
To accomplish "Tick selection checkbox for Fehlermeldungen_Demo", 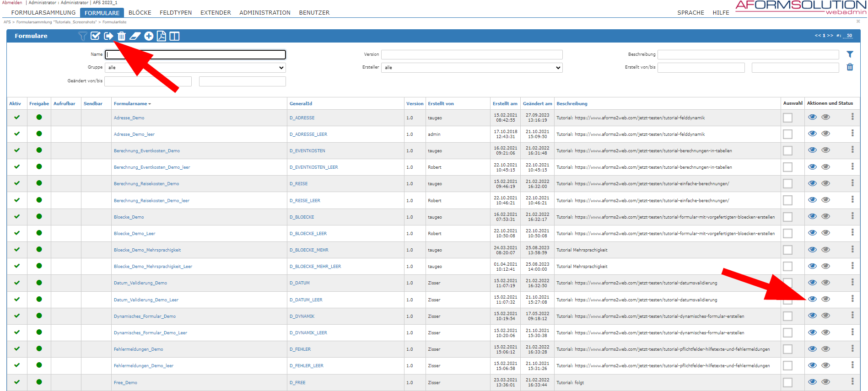I will click(x=787, y=349).
